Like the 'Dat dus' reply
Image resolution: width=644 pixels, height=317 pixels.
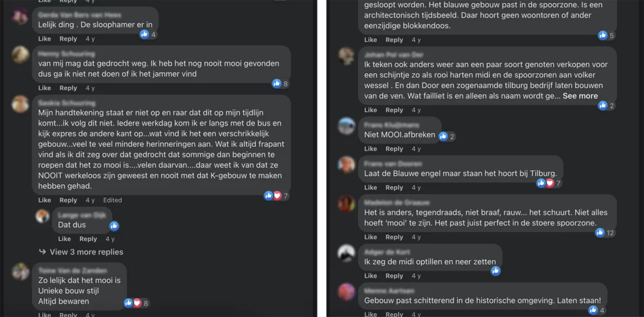(64, 239)
